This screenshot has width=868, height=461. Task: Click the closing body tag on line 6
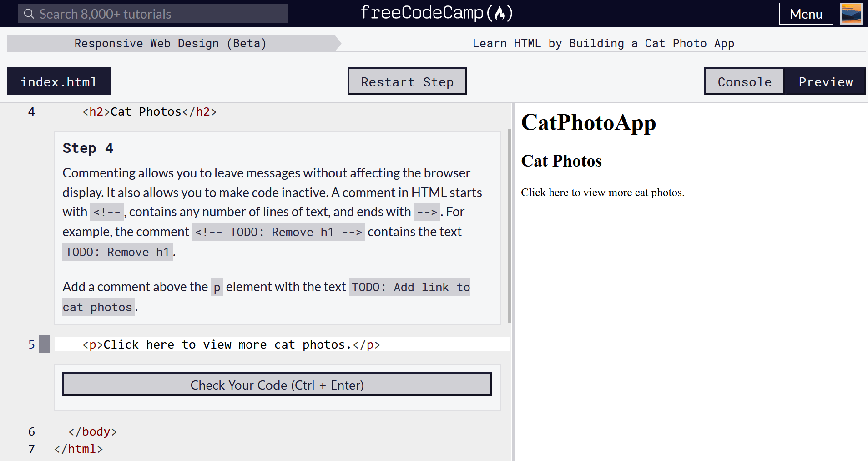pyautogui.click(x=93, y=431)
